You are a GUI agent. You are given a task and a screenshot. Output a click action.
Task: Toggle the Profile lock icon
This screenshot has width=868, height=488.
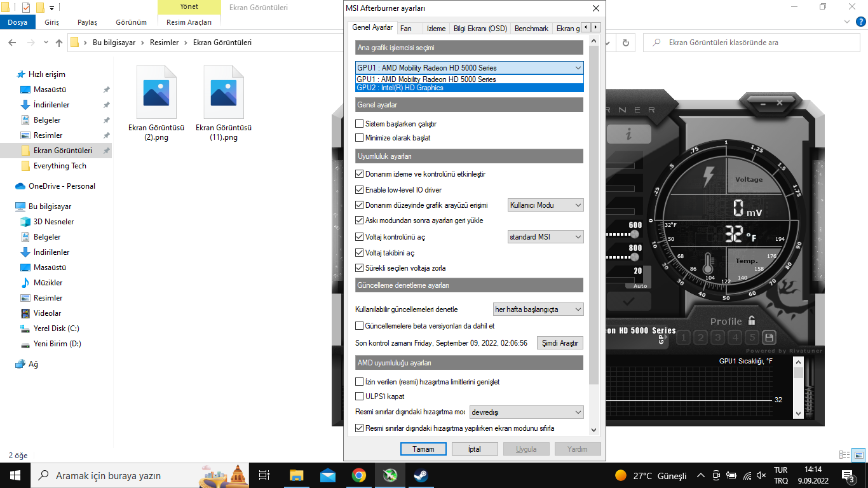click(752, 320)
